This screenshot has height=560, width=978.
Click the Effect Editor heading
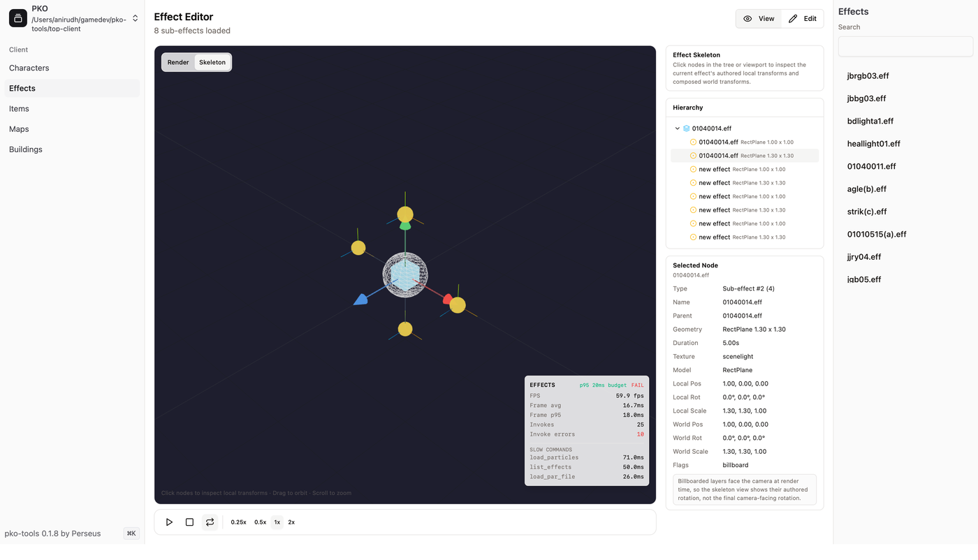184,17
